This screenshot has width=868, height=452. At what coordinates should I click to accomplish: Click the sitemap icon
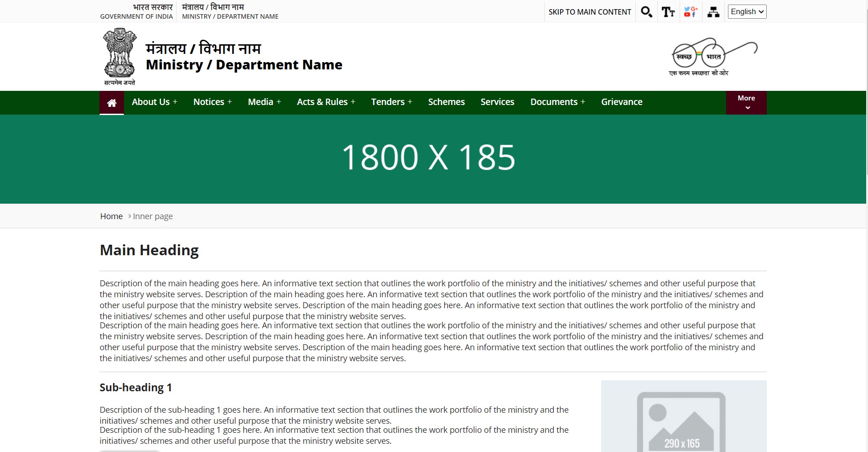click(713, 12)
